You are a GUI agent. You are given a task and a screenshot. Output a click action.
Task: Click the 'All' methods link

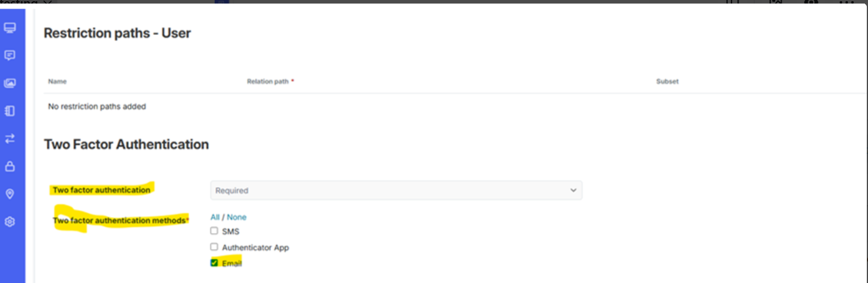coord(215,217)
